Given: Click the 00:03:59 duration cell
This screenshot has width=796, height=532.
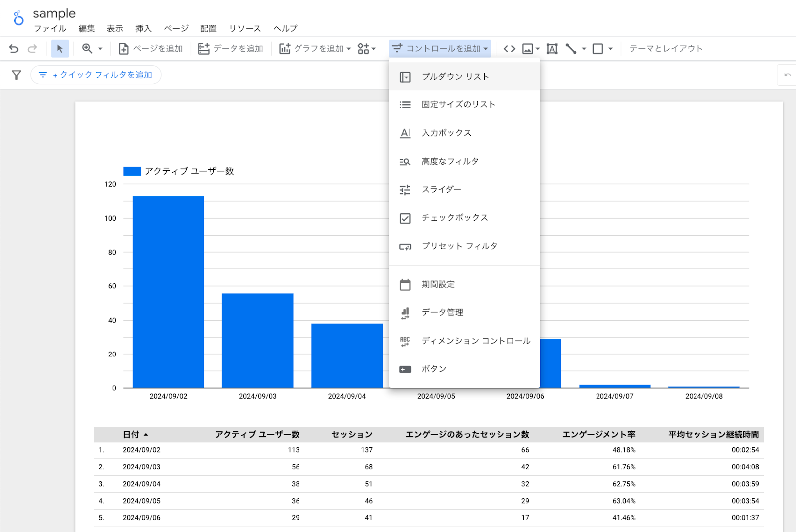Looking at the screenshot, I should click(x=745, y=484).
